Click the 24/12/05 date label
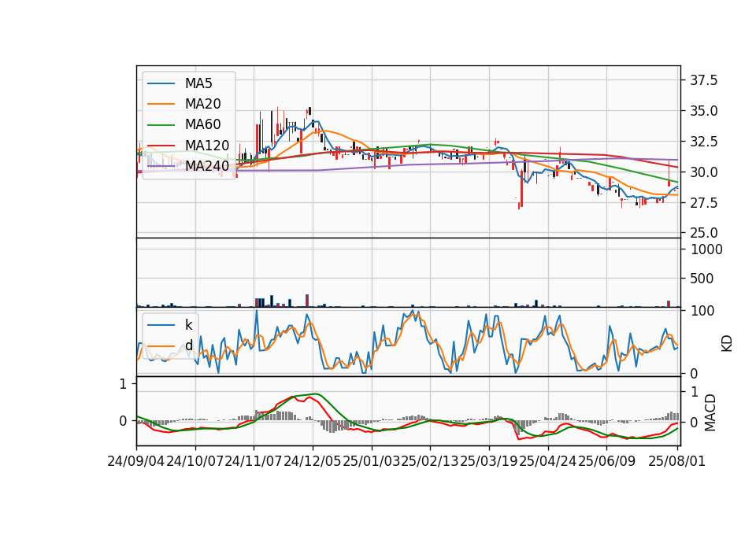756x543 pixels. click(x=313, y=461)
